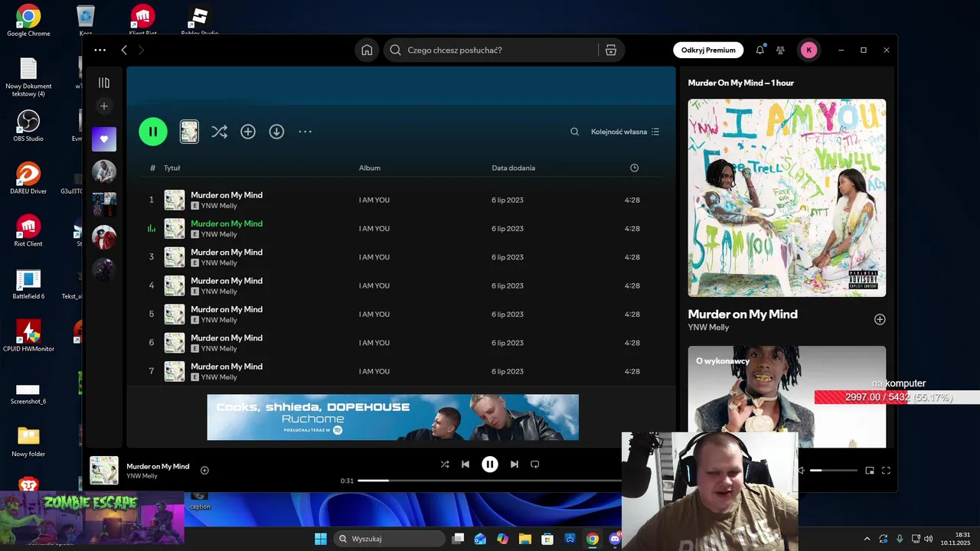Click the plus button to create a playlist
This screenshot has width=980, height=551.
click(104, 106)
